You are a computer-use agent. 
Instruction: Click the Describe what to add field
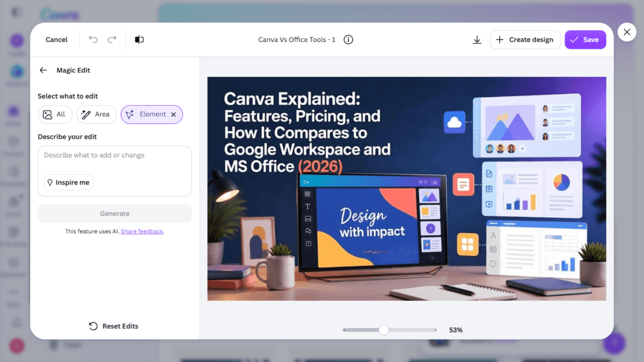(x=115, y=171)
